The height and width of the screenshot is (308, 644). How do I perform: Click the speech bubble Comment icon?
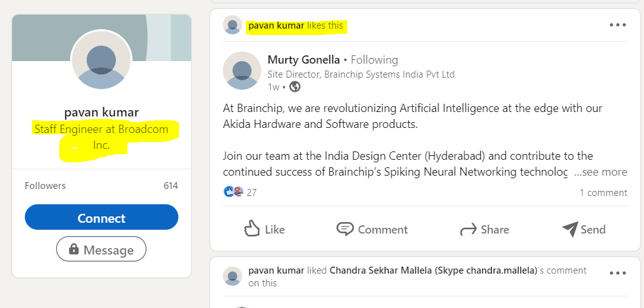345,229
